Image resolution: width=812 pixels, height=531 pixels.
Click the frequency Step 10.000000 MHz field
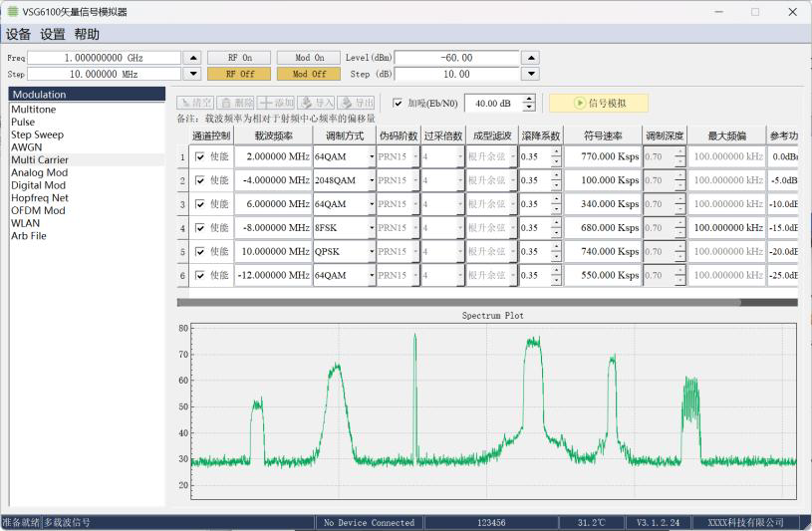coord(104,74)
